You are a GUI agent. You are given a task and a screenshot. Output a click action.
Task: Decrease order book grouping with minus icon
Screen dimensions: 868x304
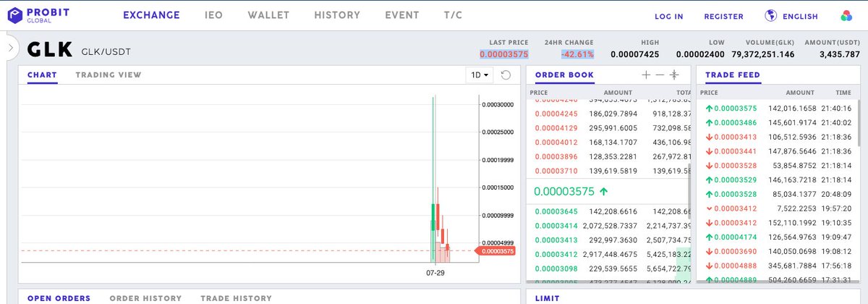tap(660, 75)
